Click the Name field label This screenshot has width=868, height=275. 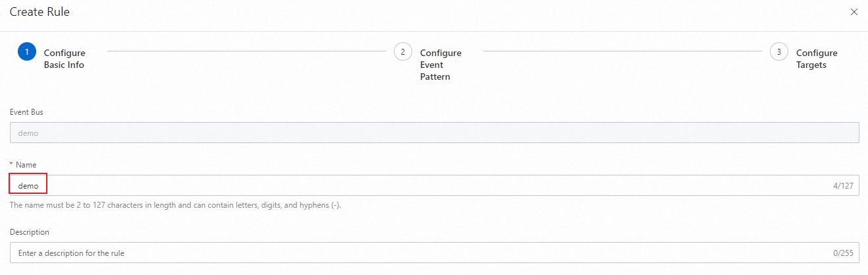pos(26,165)
